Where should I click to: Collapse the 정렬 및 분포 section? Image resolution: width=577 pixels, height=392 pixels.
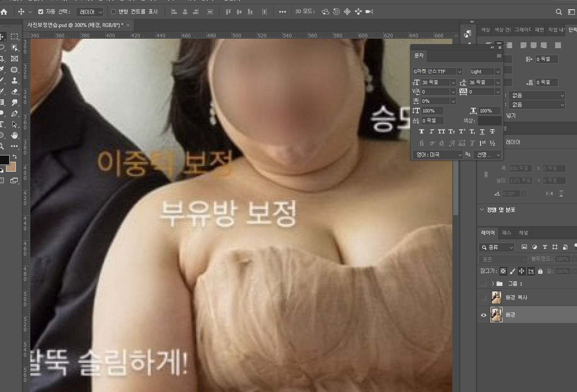click(x=482, y=210)
